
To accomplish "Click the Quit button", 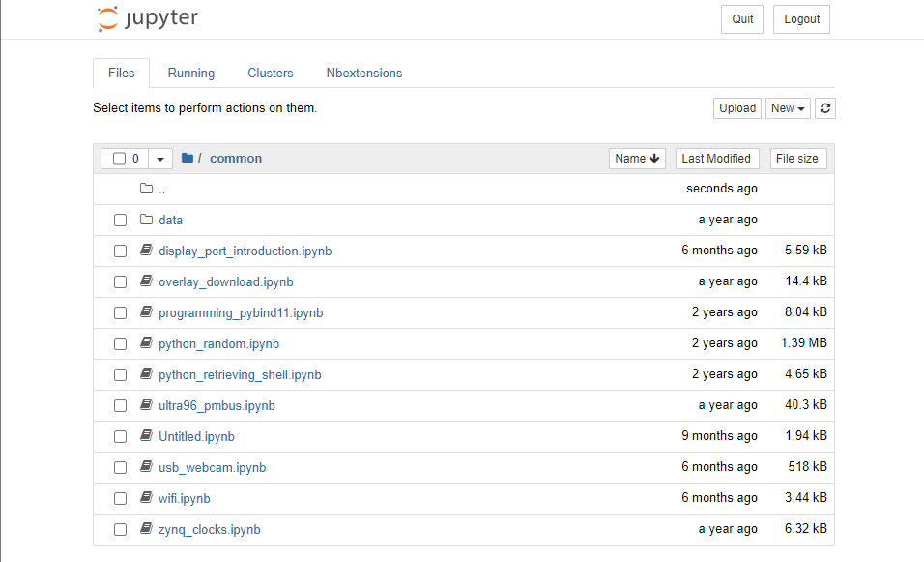I will [x=742, y=19].
